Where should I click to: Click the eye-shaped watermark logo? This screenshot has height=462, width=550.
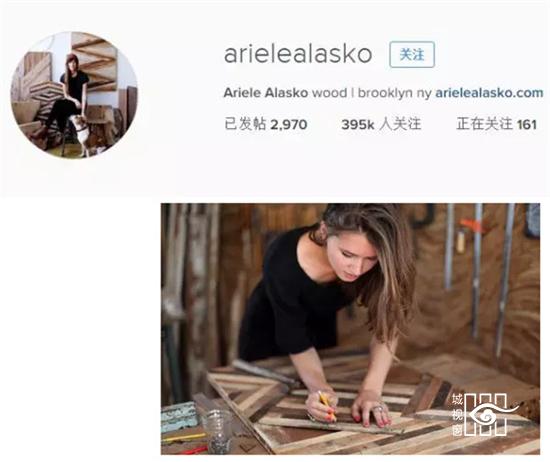tap(490, 415)
